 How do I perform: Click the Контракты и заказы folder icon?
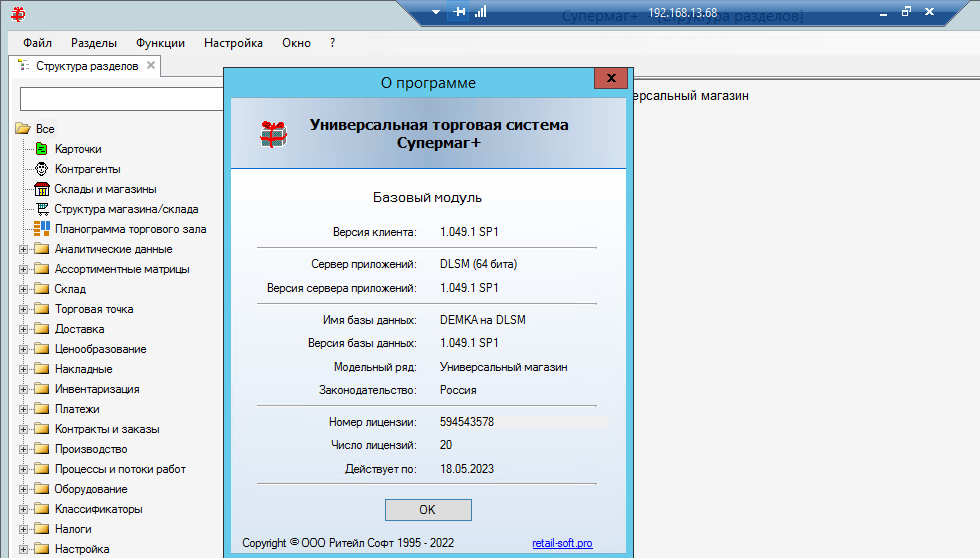[42, 429]
